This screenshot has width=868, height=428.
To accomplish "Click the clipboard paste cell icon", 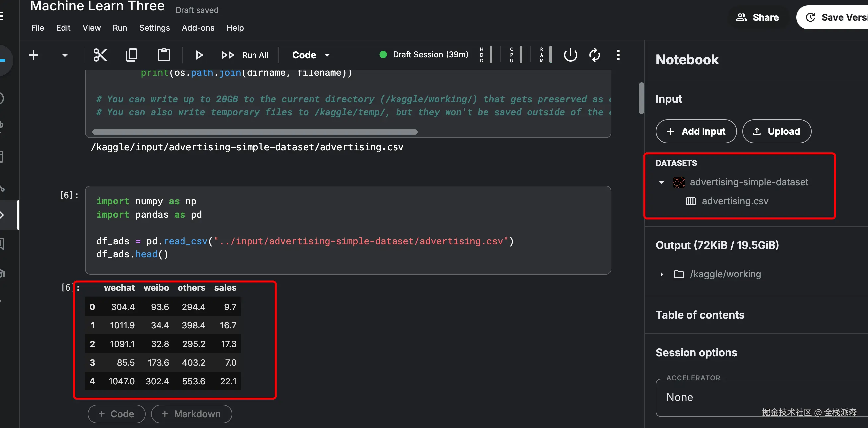I will [164, 55].
